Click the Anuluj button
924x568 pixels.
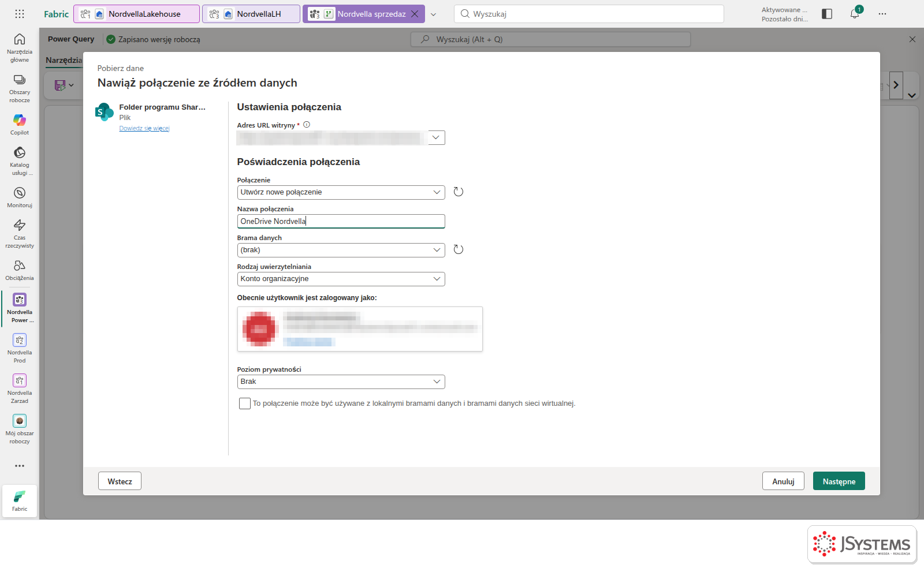pos(784,481)
